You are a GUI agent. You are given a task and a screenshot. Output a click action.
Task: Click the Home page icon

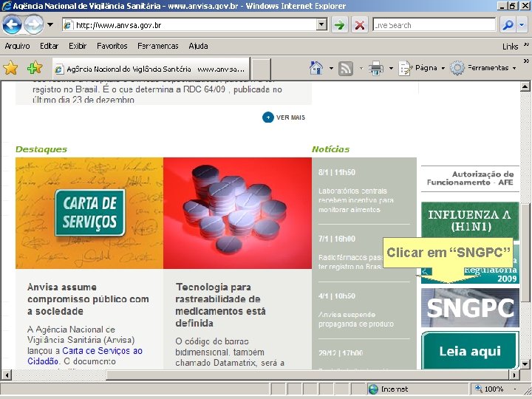[x=316, y=68]
